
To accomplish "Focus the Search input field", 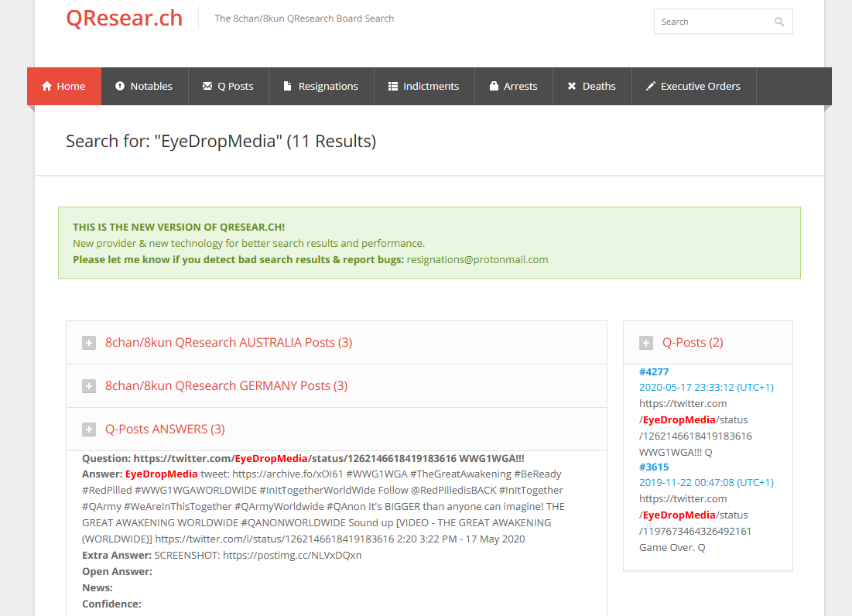I will coord(723,22).
